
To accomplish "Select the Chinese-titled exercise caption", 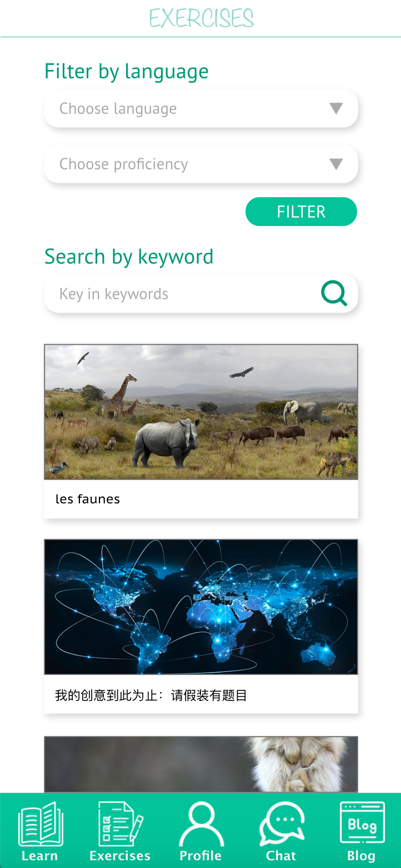I will tap(151, 695).
